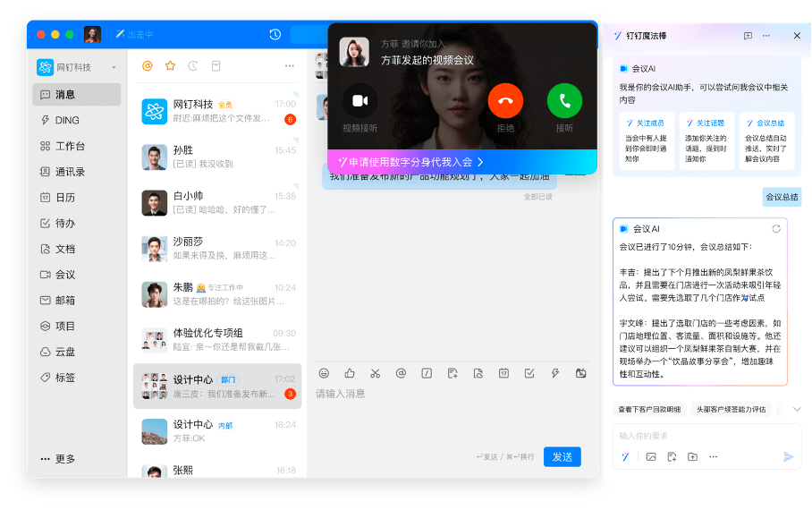Viewport: 812px width, 510px height.
Task: Open the history clock icon in title bar
Action: coord(275,35)
